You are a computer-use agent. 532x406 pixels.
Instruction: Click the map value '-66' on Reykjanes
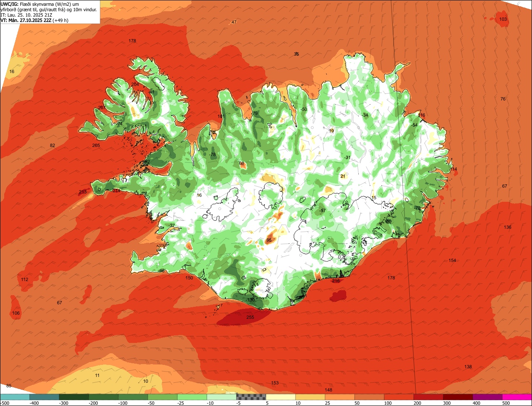(161, 271)
